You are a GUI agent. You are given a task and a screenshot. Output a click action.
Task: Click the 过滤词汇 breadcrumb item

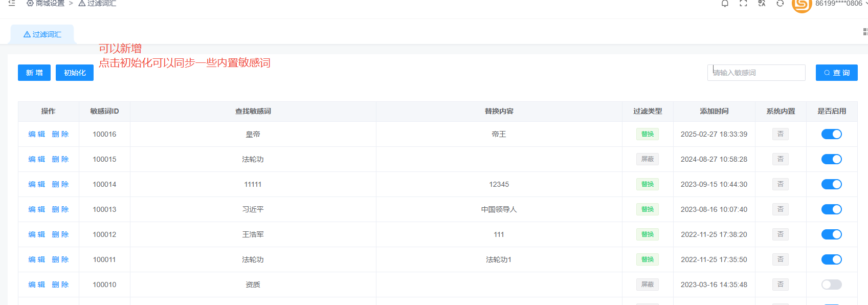pos(97,4)
